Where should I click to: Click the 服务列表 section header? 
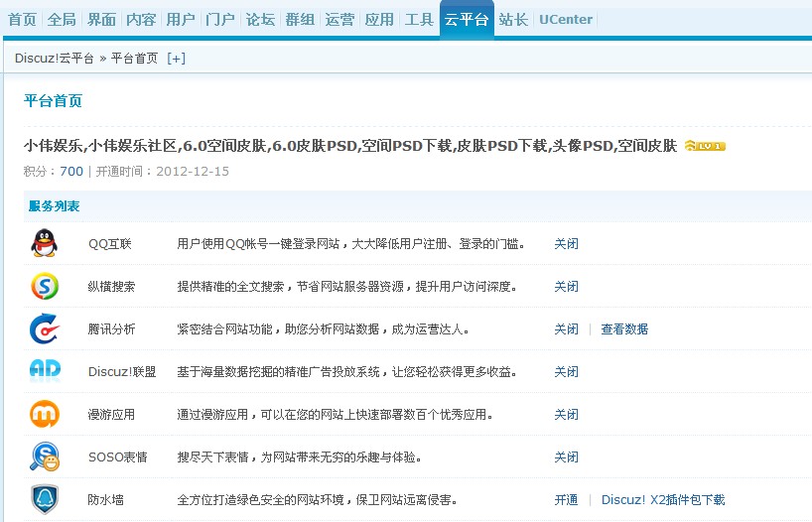[54, 206]
